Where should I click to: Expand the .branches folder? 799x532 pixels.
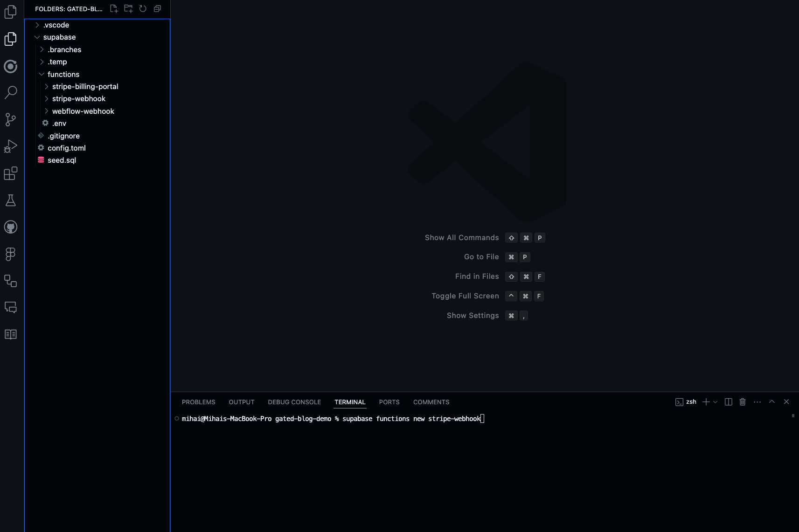97,50
